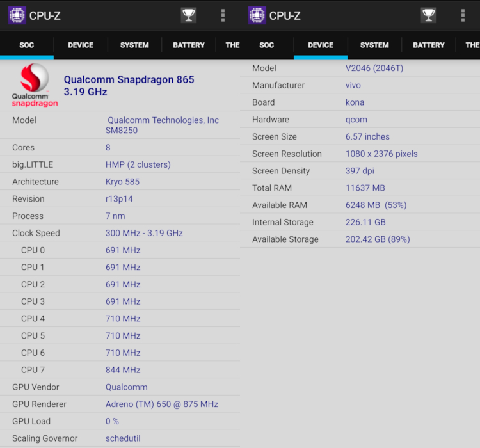Tap CPU 3 row '691 MHz' value

point(123,302)
